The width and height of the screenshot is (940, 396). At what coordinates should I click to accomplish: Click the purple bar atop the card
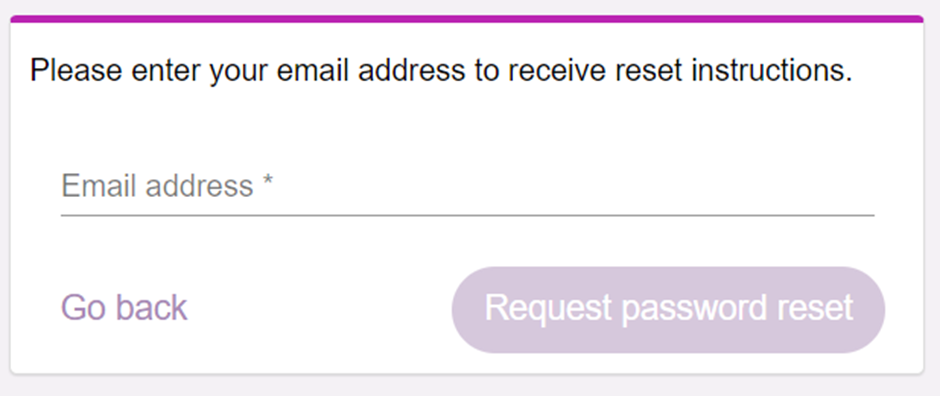click(466, 19)
